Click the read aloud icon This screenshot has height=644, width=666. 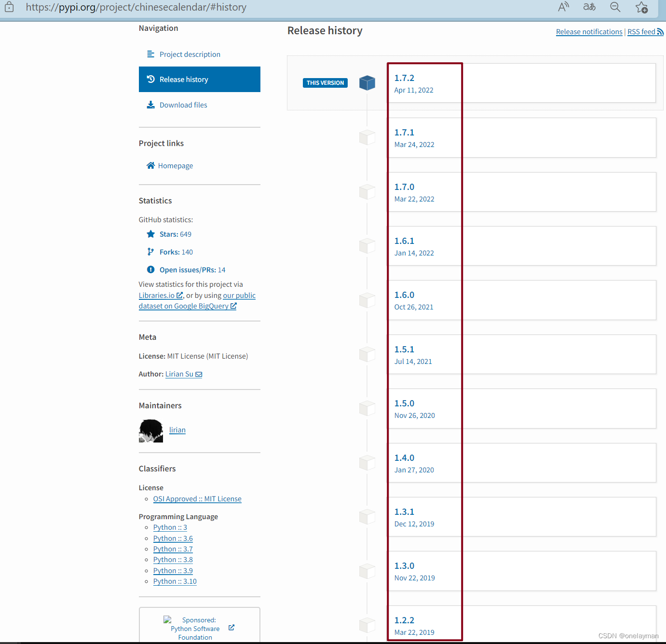click(563, 7)
